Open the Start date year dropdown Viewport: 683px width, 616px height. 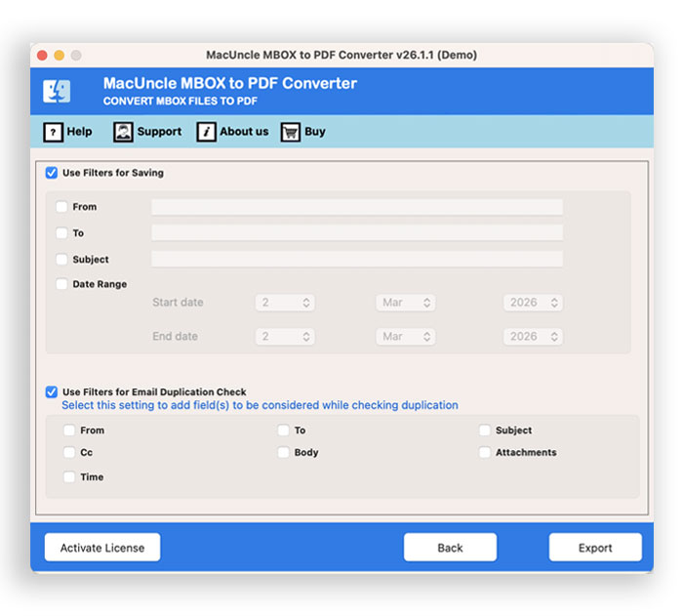533,303
